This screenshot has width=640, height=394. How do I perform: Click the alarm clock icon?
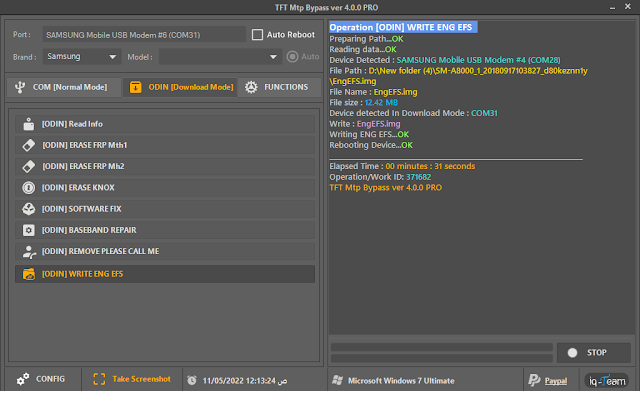click(191, 381)
